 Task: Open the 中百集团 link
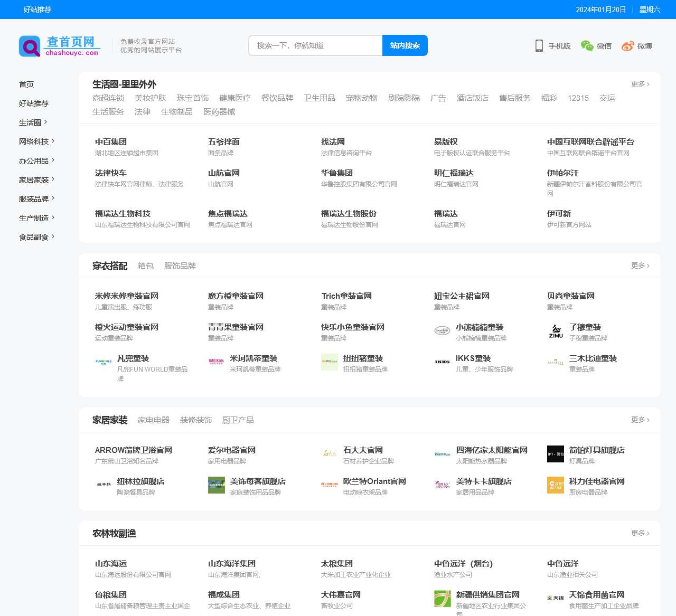(x=111, y=142)
